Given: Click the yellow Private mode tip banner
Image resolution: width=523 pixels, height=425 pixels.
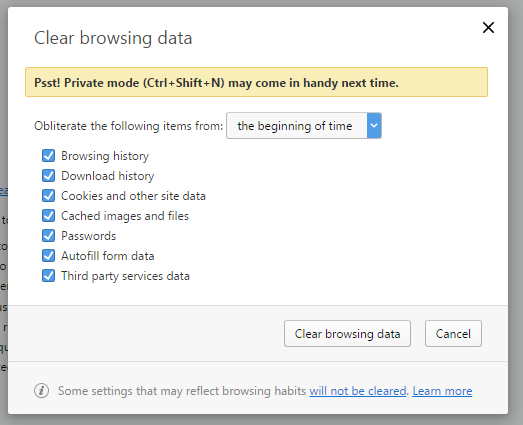Looking at the screenshot, I should pos(256,82).
